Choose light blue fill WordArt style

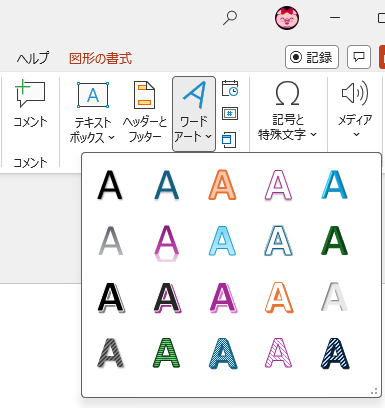pos(222,241)
